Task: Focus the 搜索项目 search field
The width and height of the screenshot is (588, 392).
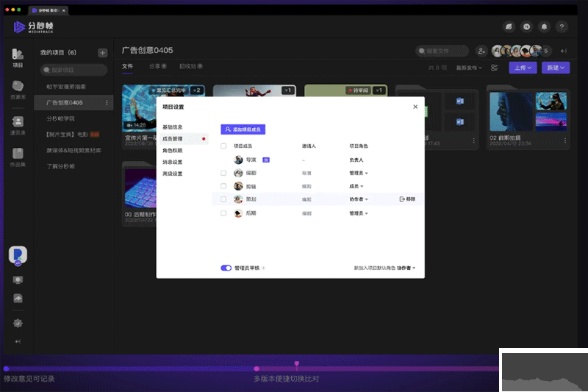Action: click(74, 70)
